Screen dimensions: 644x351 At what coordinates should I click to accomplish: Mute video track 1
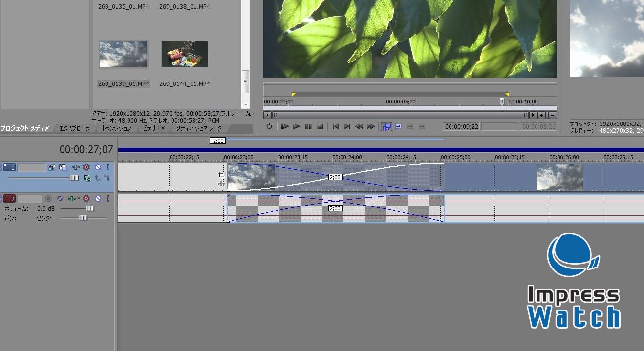pos(98,167)
